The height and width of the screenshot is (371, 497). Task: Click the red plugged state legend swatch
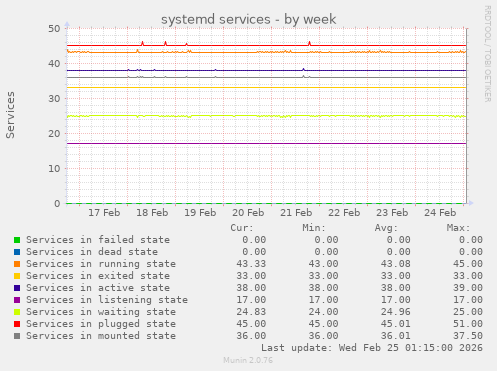click(x=17, y=324)
